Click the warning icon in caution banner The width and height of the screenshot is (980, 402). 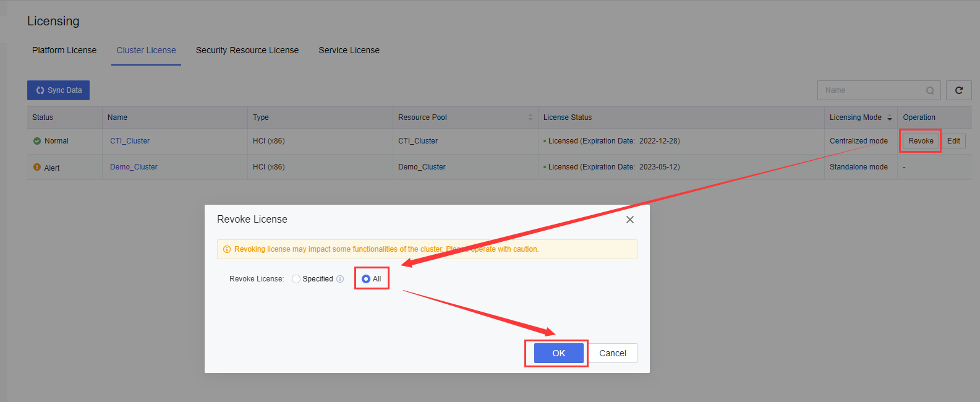227,249
